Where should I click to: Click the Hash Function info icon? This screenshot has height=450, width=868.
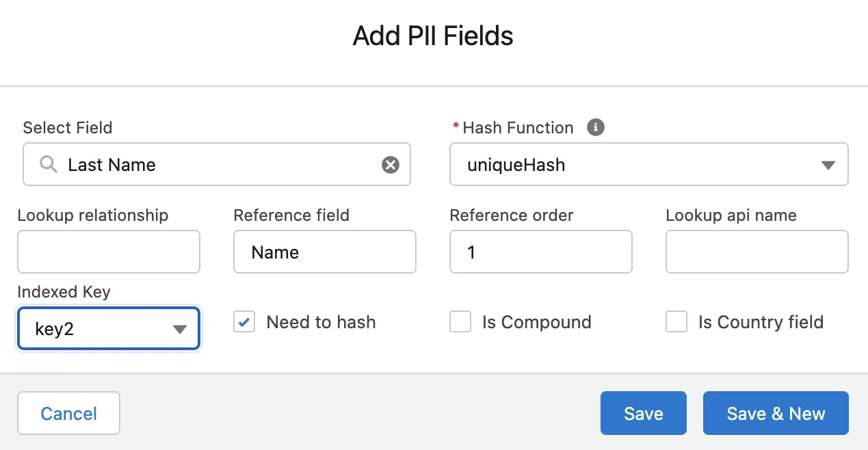pyautogui.click(x=596, y=127)
